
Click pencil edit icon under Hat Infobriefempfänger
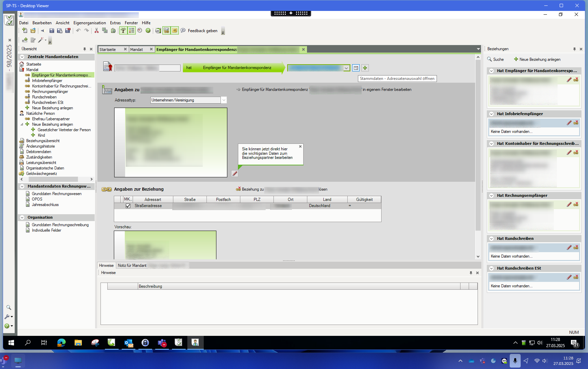tap(569, 123)
